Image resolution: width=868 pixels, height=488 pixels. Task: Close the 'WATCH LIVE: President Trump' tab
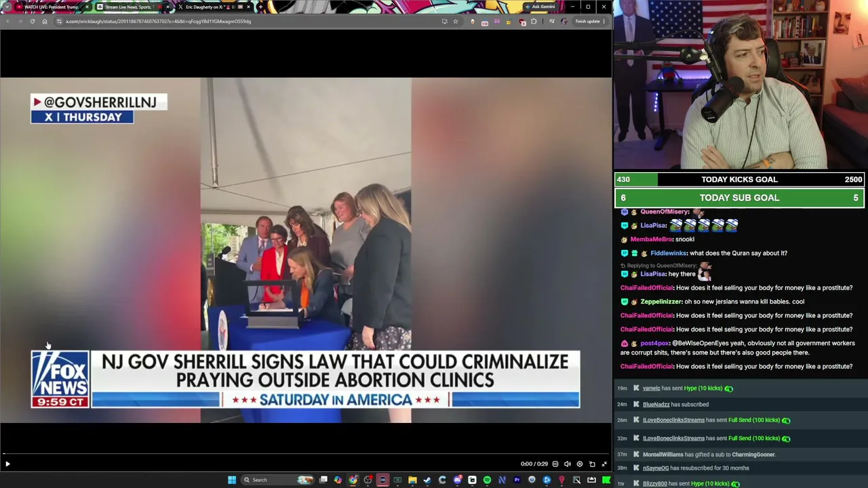(87, 7)
